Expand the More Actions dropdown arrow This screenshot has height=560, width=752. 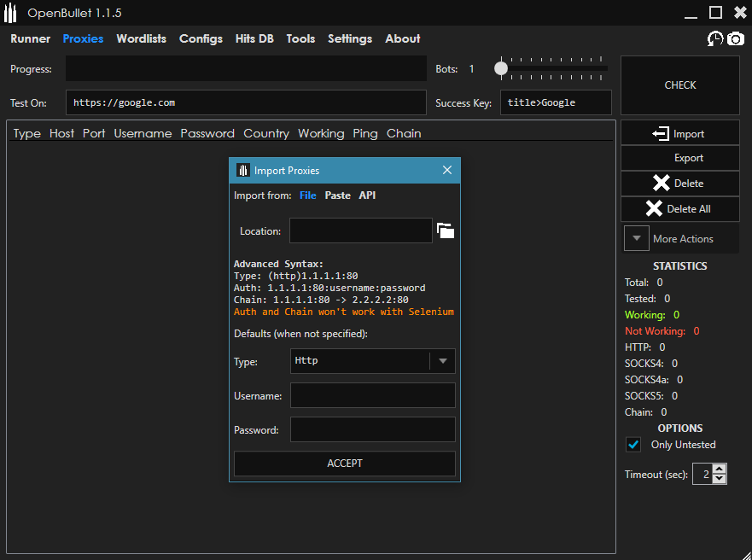pos(637,238)
